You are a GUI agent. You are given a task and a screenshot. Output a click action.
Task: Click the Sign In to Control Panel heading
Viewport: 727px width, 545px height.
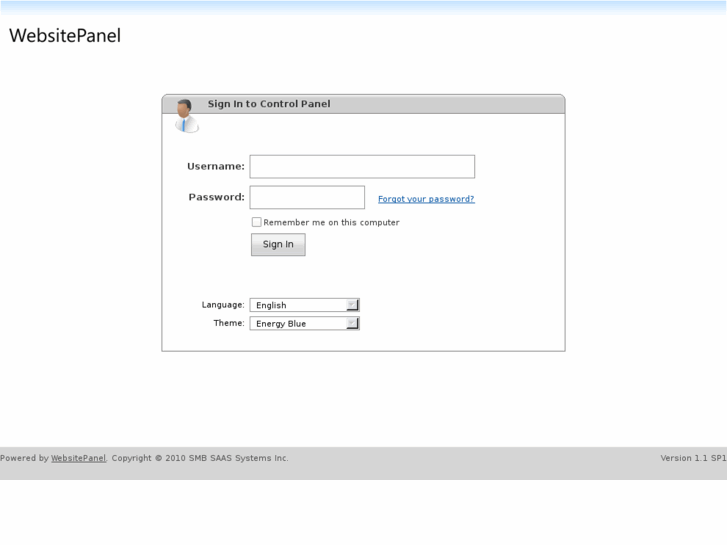coord(269,104)
